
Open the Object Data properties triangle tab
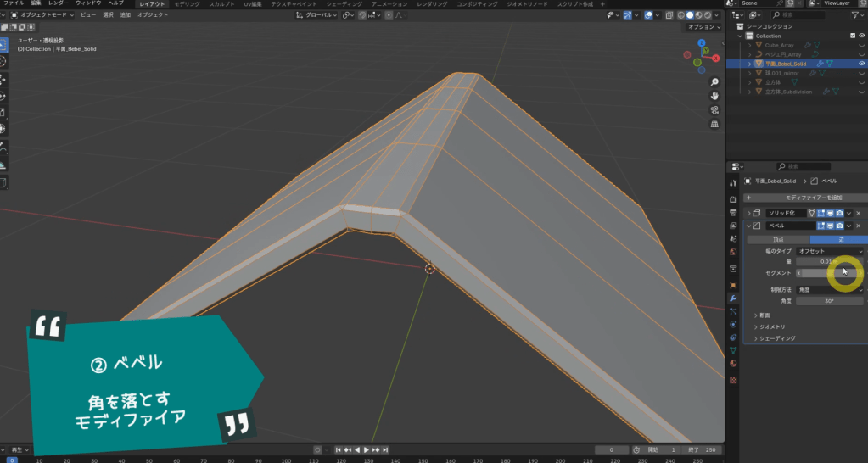(x=733, y=350)
